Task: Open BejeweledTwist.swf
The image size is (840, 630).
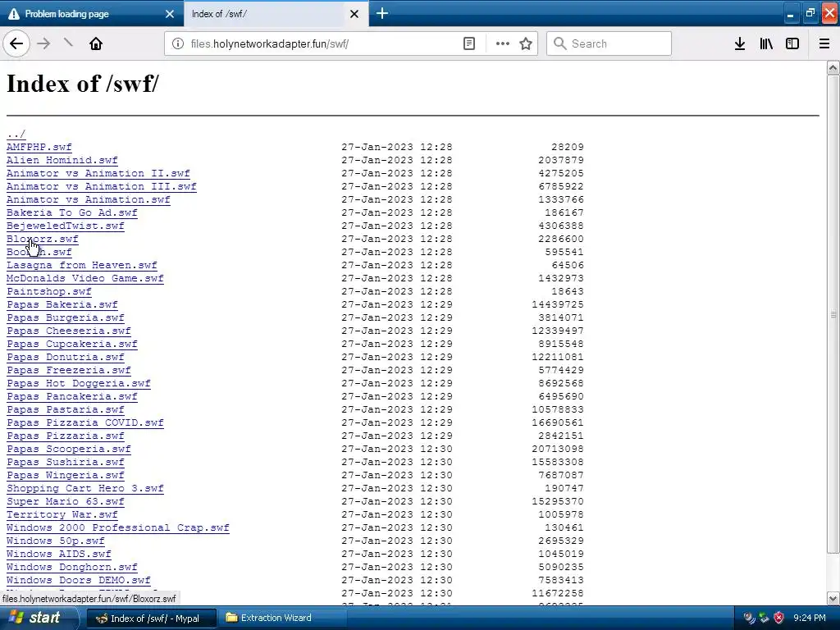Action: click(x=66, y=226)
